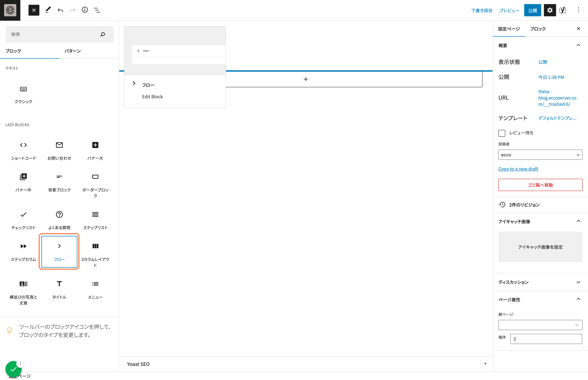This screenshot has width=588, height=380.
Task: Click アイキャッチ画像を設定 to set image
Action: click(x=540, y=247)
